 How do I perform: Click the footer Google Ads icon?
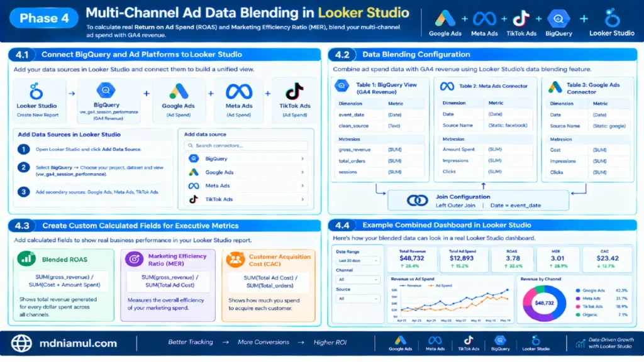point(401,340)
